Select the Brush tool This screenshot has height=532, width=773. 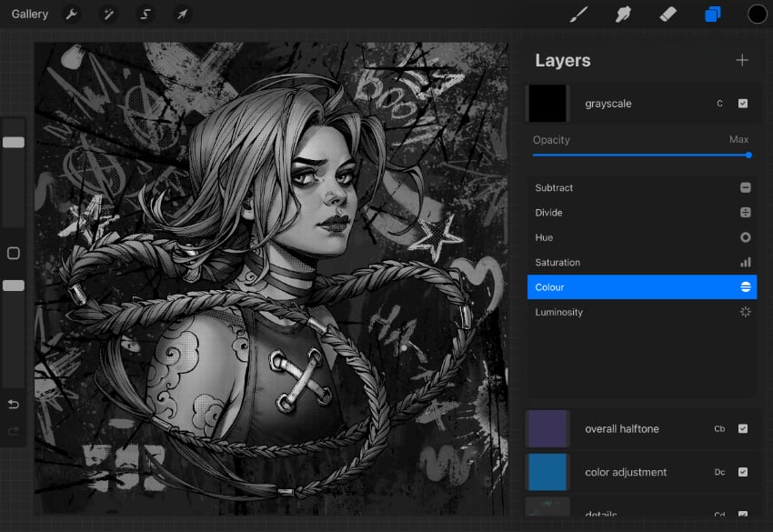click(578, 15)
